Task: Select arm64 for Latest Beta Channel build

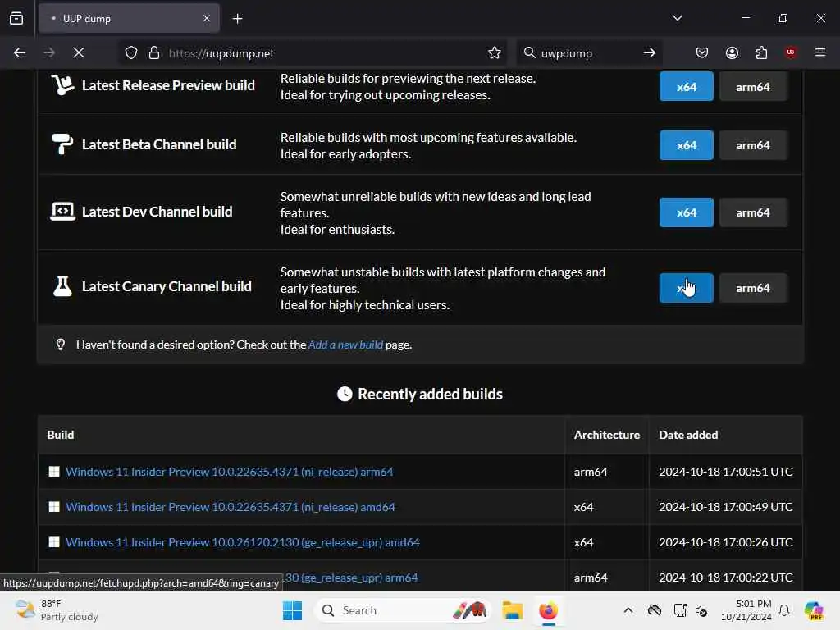Action: [x=753, y=145]
